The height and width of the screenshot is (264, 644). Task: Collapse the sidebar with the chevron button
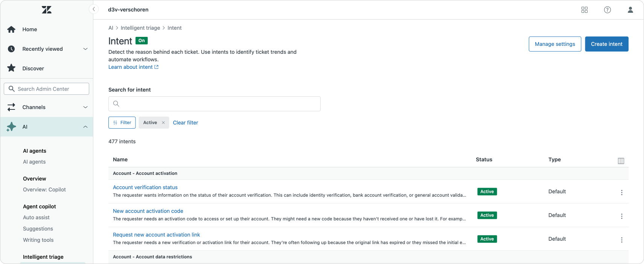94,9
